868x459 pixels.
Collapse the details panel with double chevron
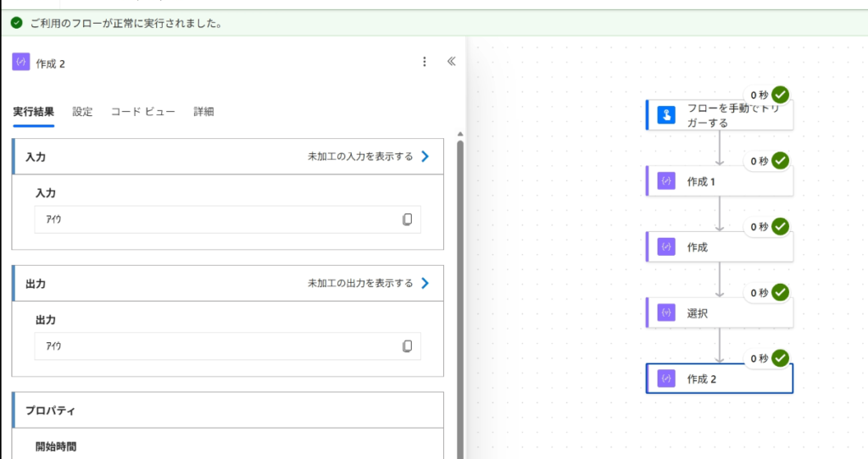click(451, 62)
